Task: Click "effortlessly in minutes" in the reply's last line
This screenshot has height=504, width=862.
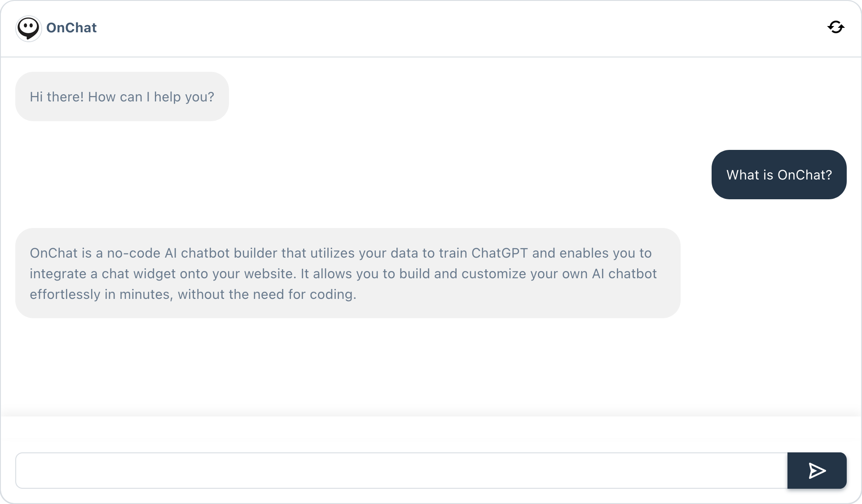Action: click(x=100, y=294)
